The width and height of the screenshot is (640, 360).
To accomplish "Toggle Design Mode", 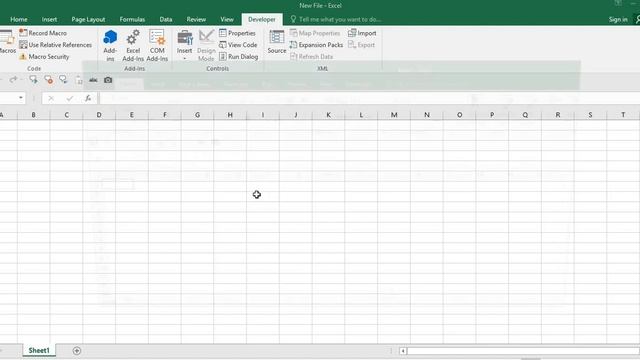I will [206, 45].
